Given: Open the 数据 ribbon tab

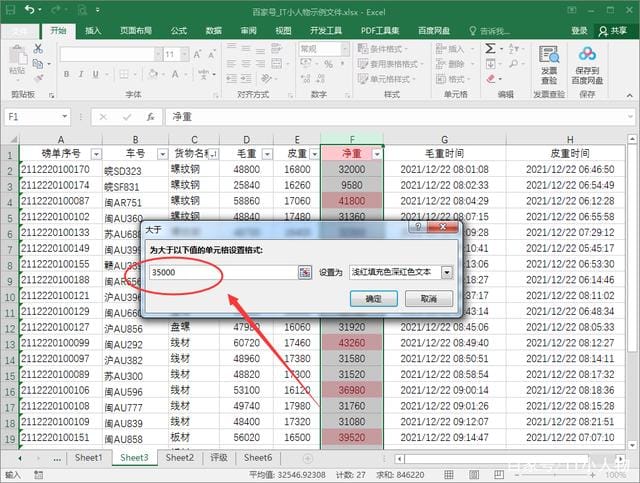Looking at the screenshot, I should tap(213, 31).
